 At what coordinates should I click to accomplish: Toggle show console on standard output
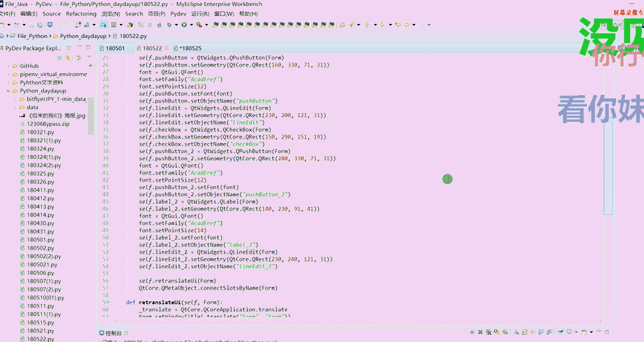point(542,332)
